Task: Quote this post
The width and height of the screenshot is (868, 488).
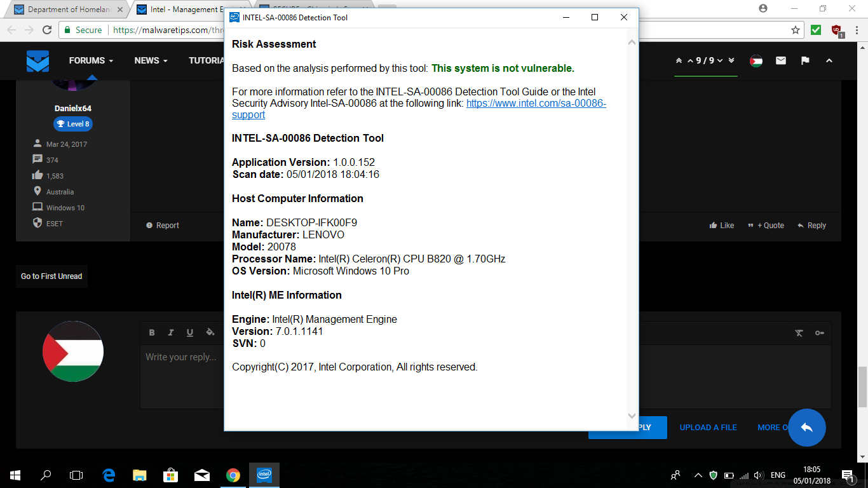Action: [x=766, y=226]
